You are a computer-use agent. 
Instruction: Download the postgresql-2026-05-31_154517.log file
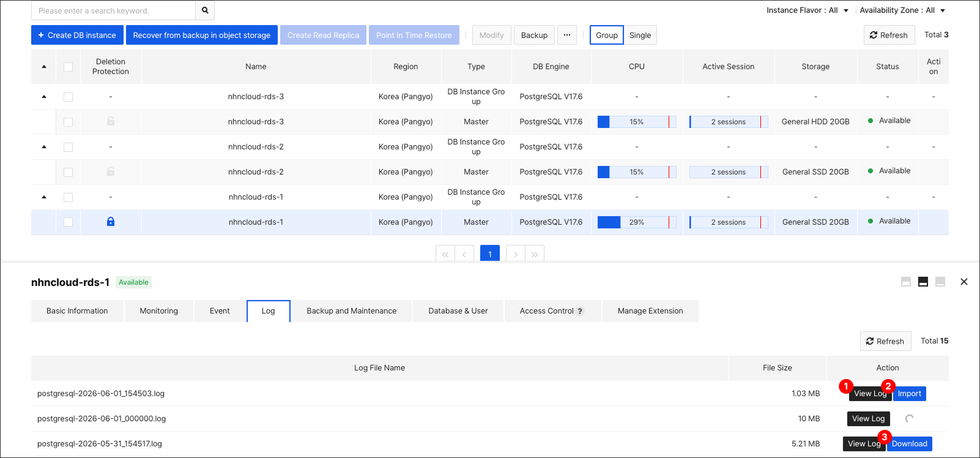[x=910, y=444]
